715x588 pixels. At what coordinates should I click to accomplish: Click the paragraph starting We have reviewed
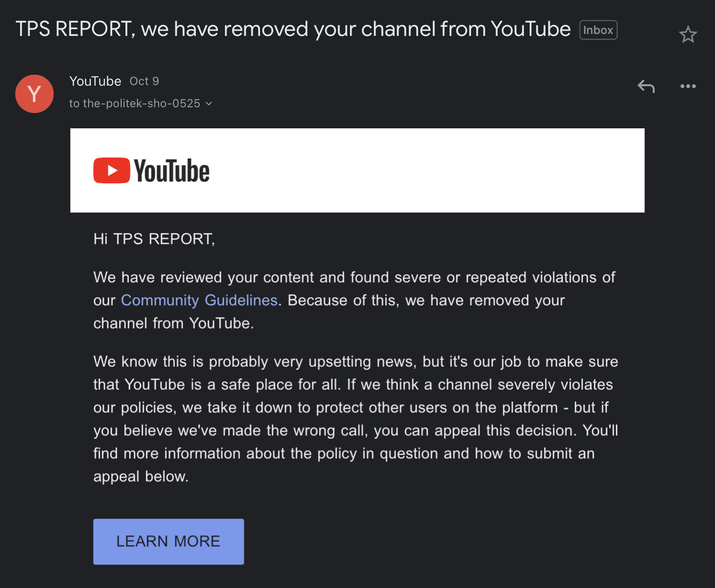[354, 300]
